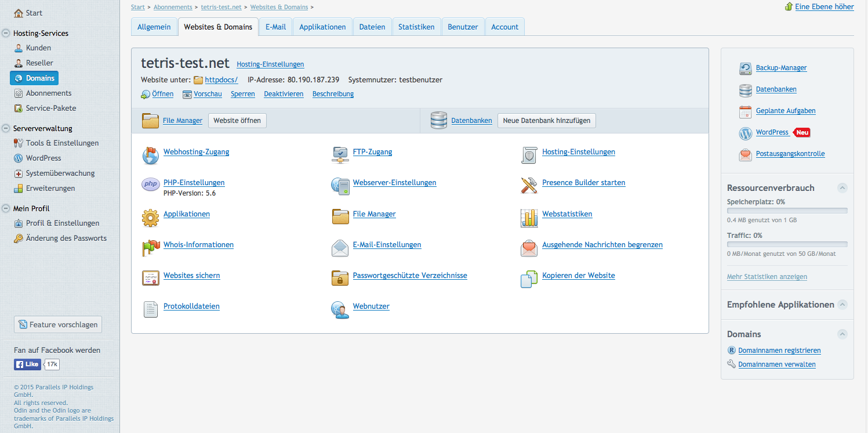The height and width of the screenshot is (433, 868).
Task: Switch to the E-Mail tab
Action: [275, 27]
